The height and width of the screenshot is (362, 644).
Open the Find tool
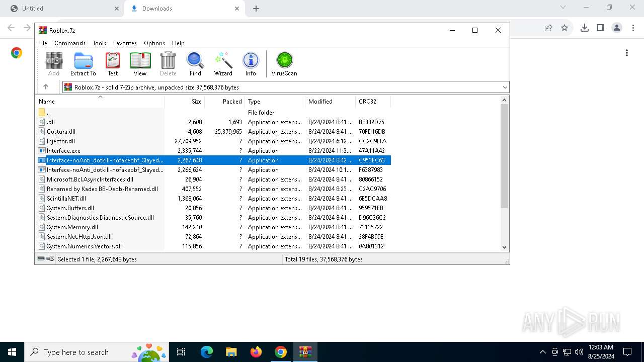pos(195,64)
